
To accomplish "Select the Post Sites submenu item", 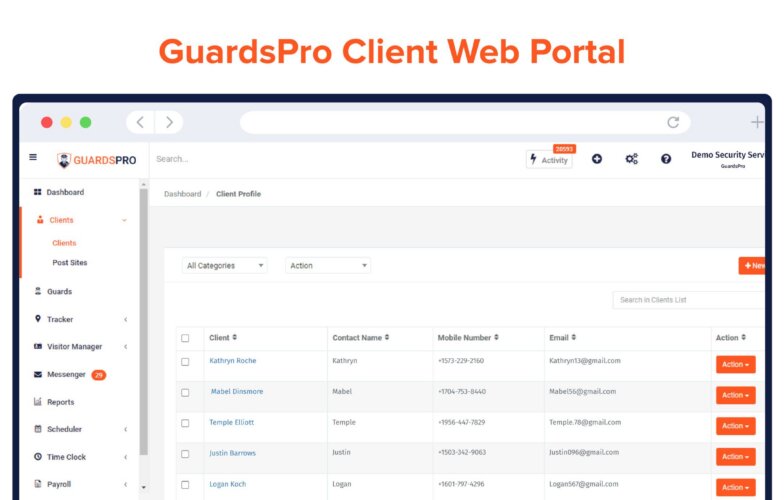I will point(70,262).
